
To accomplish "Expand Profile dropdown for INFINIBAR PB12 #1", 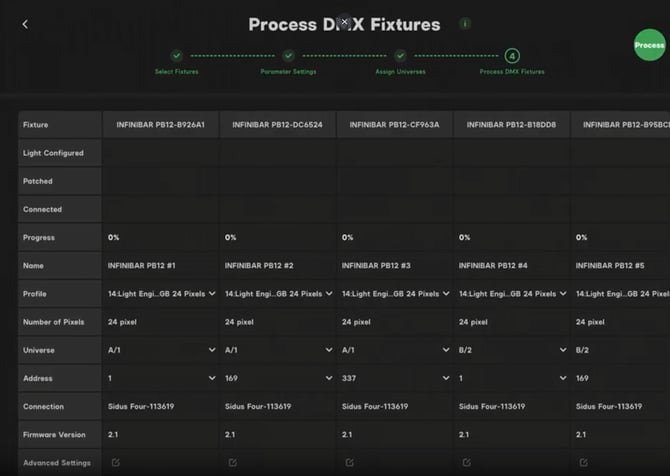I will click(211, 294).
